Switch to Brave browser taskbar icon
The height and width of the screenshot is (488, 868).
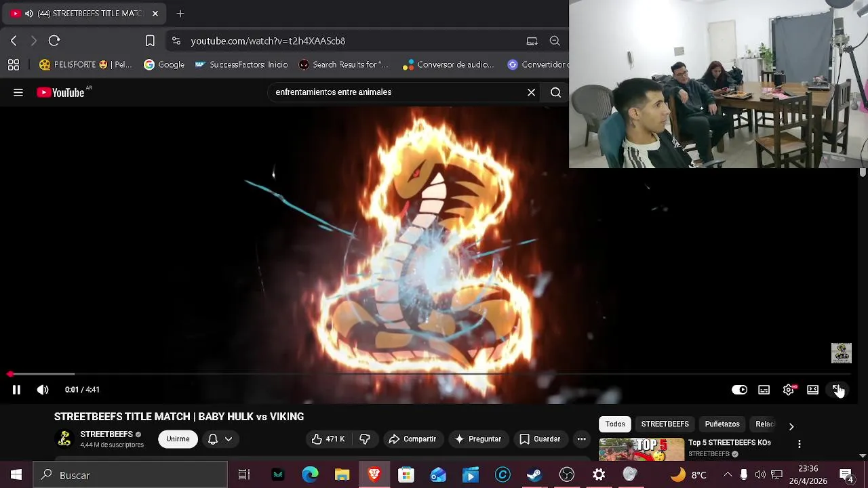374,475
